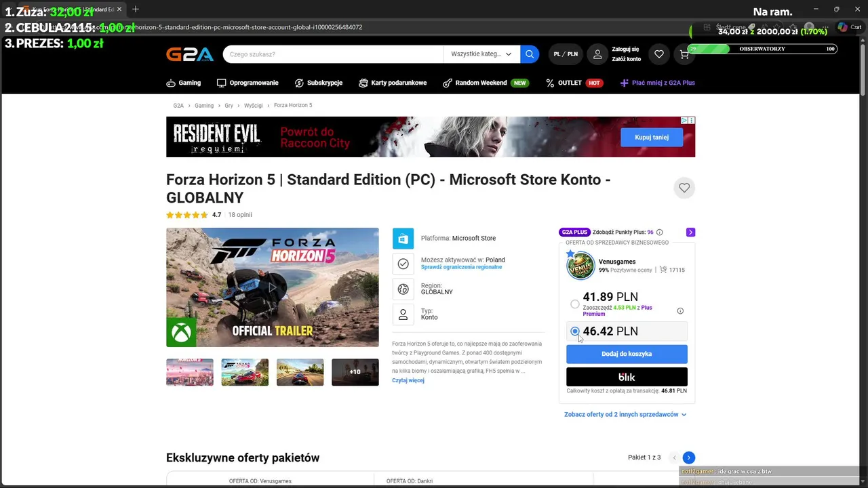Open the OUTLET HOT menu item
This screenshot has height=488, width=868.
[574, 83]
